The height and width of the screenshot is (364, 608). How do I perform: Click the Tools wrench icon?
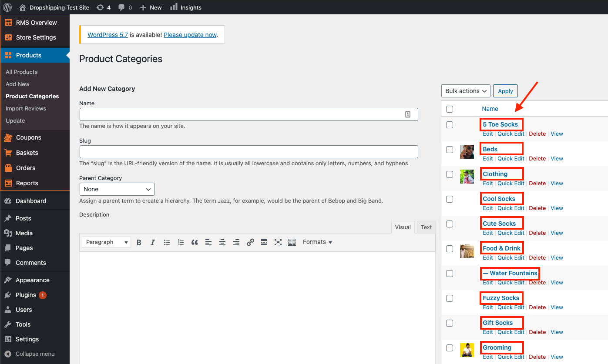[8, 324]
